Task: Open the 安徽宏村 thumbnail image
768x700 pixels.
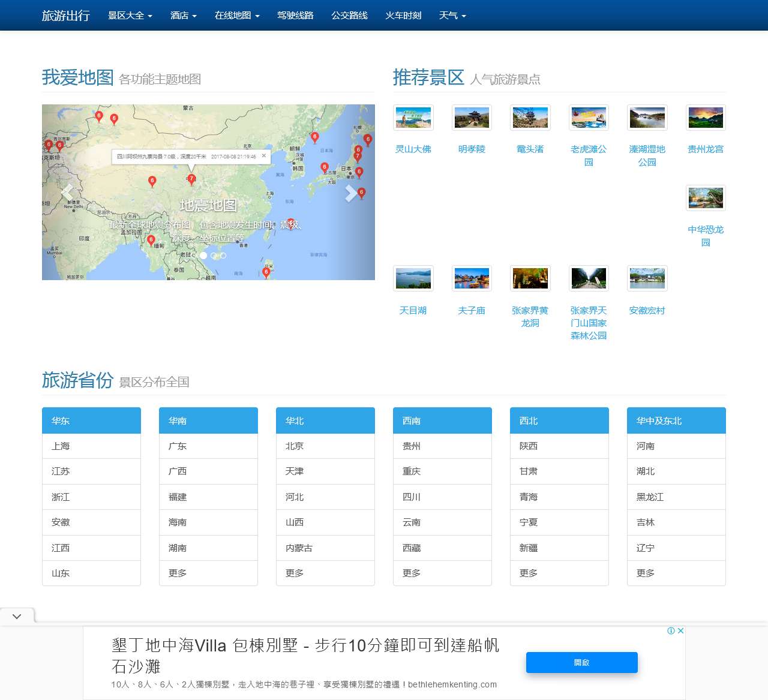Action: pyautogui.click(x=647, y=278)
